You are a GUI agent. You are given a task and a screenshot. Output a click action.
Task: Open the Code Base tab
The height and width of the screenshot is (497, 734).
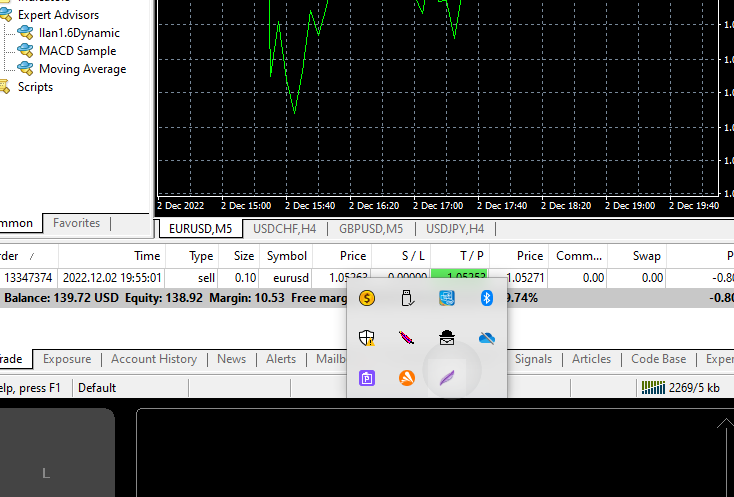point(658,359)
